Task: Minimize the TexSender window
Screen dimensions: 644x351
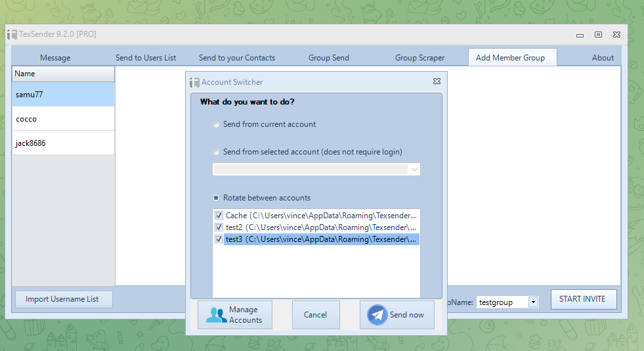Action: [x=580, y=35]
